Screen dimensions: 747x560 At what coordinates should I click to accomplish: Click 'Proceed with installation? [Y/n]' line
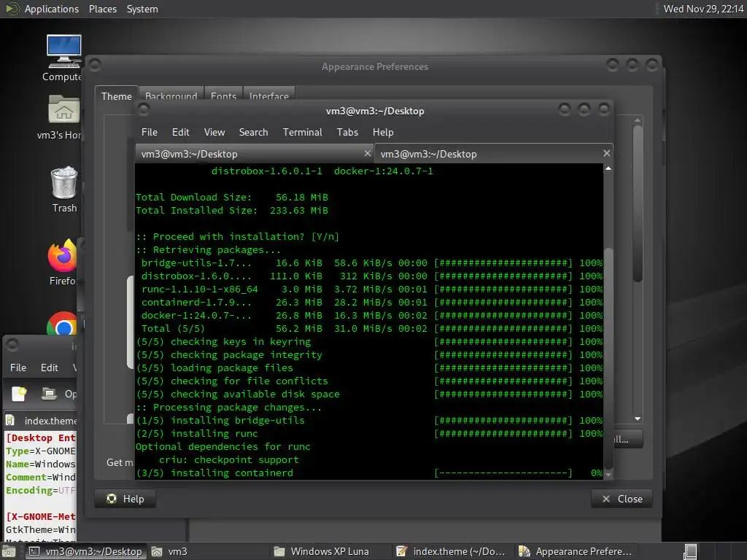pyautogui.click(x=237, y=237)
